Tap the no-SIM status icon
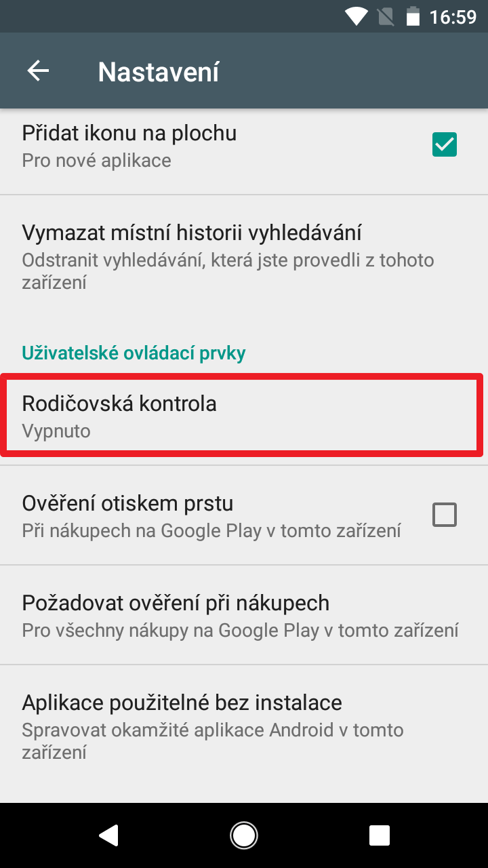Viewport: 488px width, 868px height. coord(385,16)
